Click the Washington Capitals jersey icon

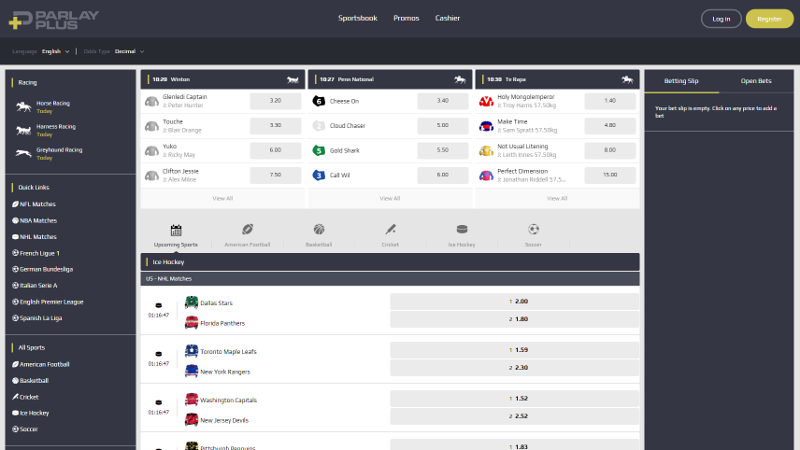pyautogui.click(x=191, y=399)
